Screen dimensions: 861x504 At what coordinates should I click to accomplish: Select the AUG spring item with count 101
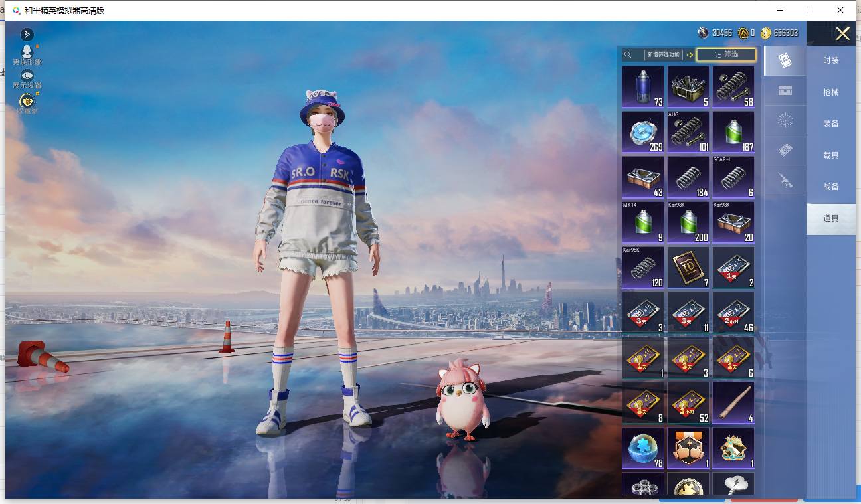point(688,131)
